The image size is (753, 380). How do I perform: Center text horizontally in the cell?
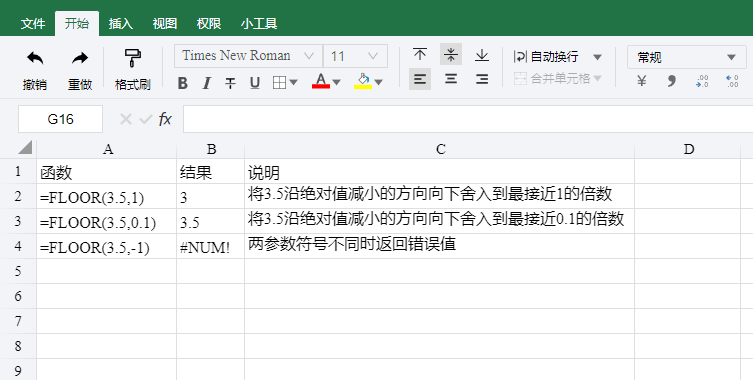coord(450,79)
